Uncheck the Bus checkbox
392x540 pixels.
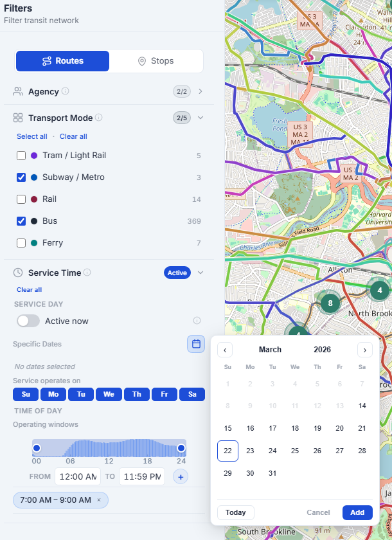[x=21, y=221]
